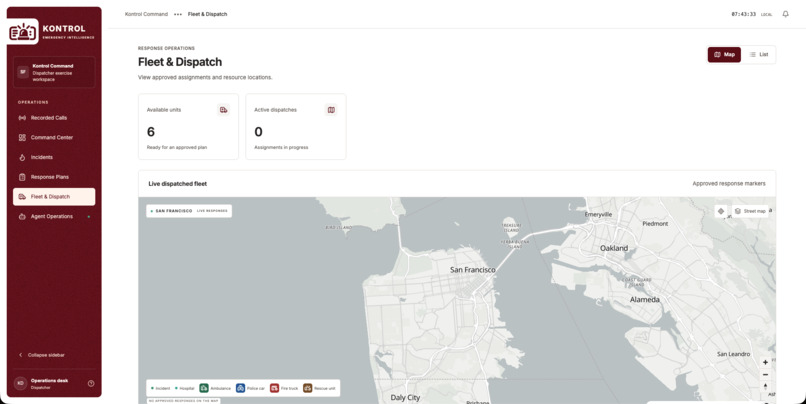Click the Kontrol siren logo icon
Screen dimensions: 806x404
click(x=23, y=32)
